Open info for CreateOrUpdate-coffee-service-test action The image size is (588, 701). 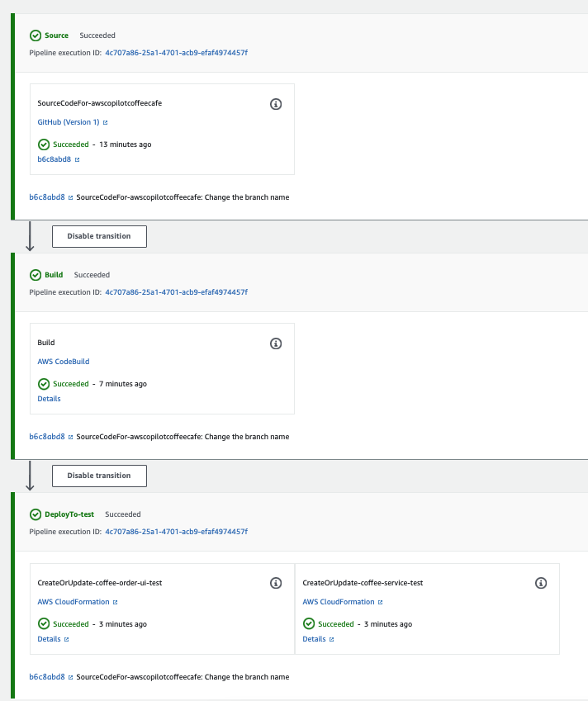541,583
